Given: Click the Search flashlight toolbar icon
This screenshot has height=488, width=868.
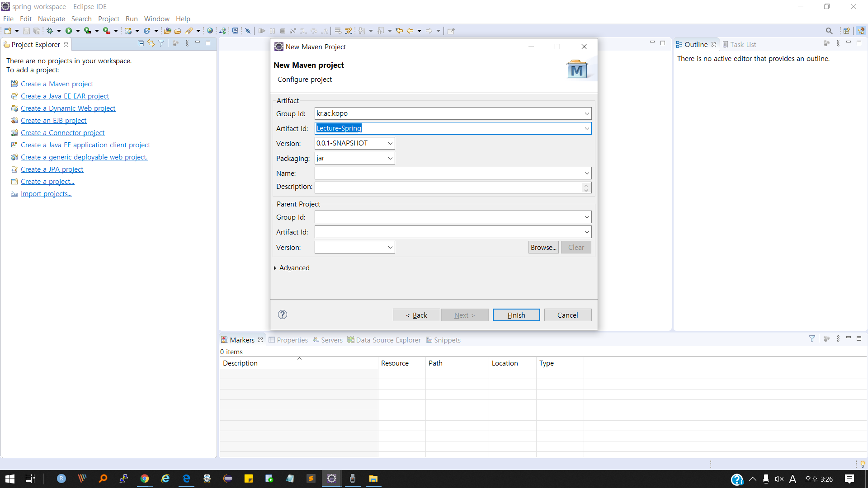Looking at the screenshot, I should 189,31.
